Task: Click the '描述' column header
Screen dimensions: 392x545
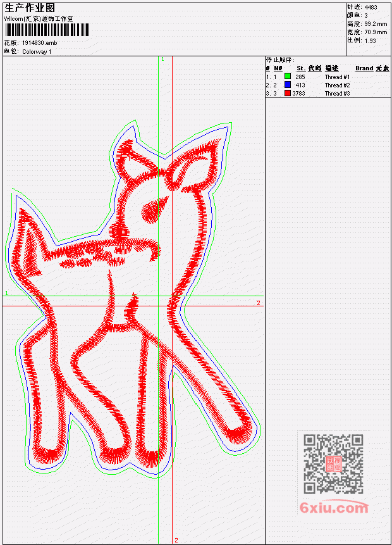Action: (x=332, y=68)
